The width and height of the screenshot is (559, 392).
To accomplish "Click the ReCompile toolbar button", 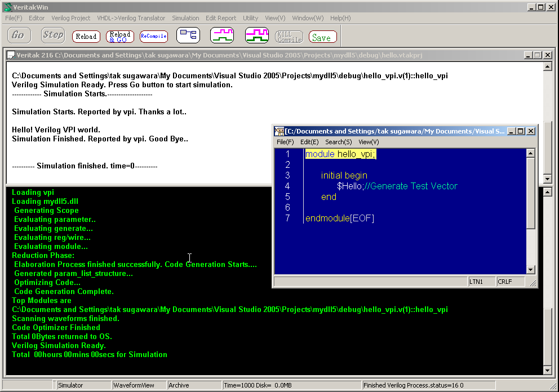I will pyautogui.click(x=154, y=37).
